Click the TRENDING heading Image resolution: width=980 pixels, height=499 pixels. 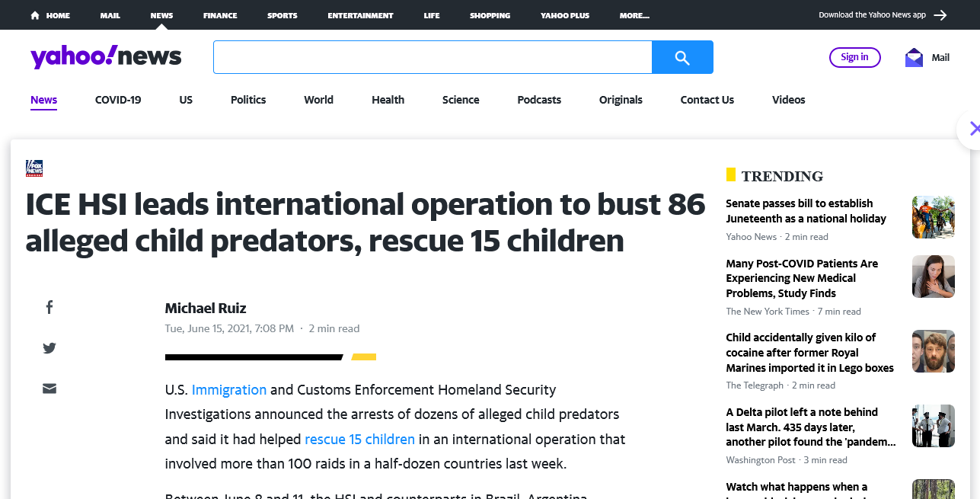tap(782, 176)
